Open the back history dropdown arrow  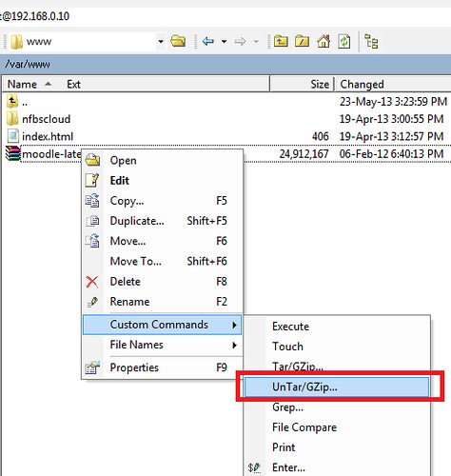[x=224, y=42]
